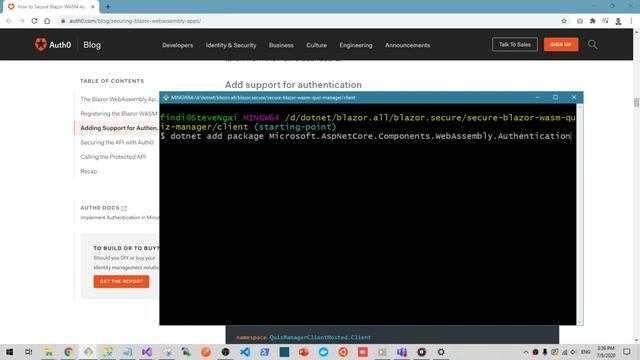Open the Engineering menu item
This screenshot has width=640, height=360.
pos(356,45)
